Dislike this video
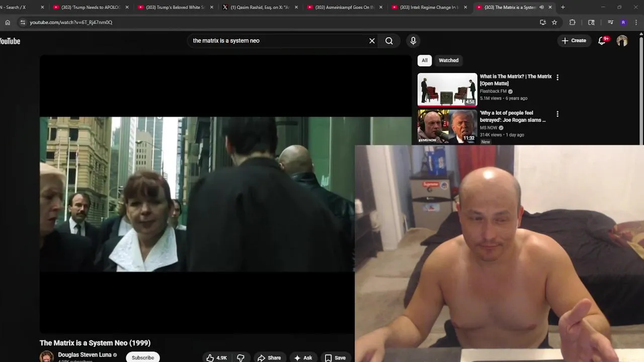 (x=240, y=358)
